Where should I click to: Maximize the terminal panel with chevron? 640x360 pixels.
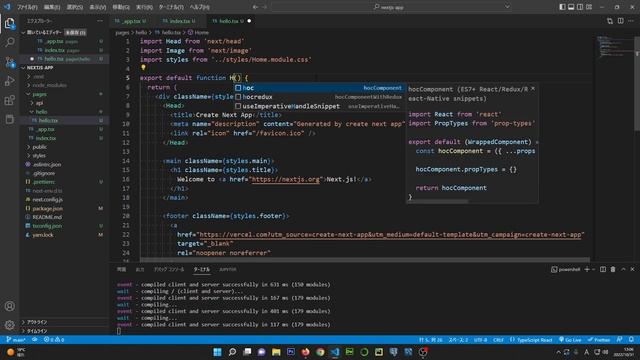pos(623,269)
